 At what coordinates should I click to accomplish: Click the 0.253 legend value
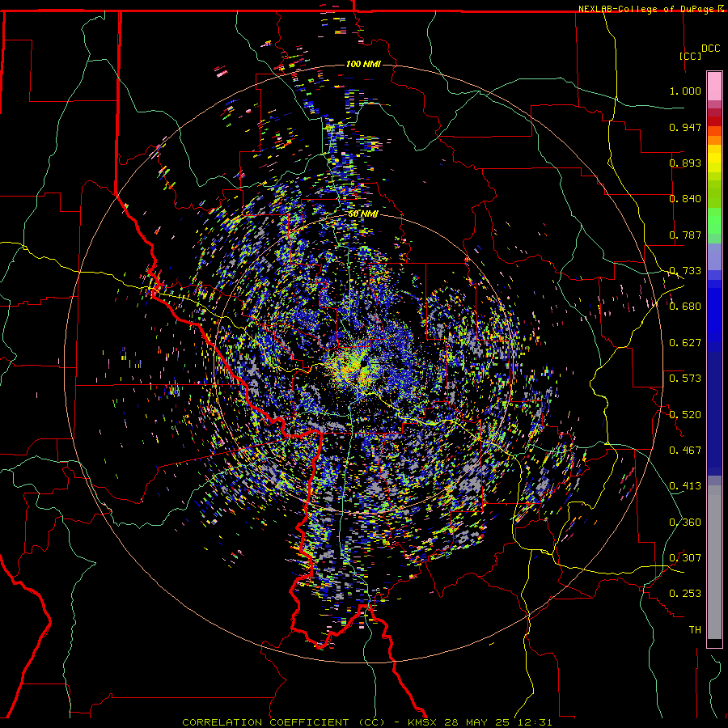pos(685,594)
